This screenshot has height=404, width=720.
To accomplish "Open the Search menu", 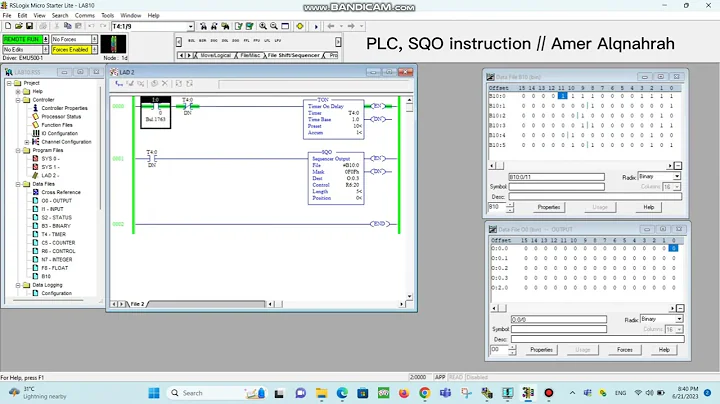I will pos(60,15).
